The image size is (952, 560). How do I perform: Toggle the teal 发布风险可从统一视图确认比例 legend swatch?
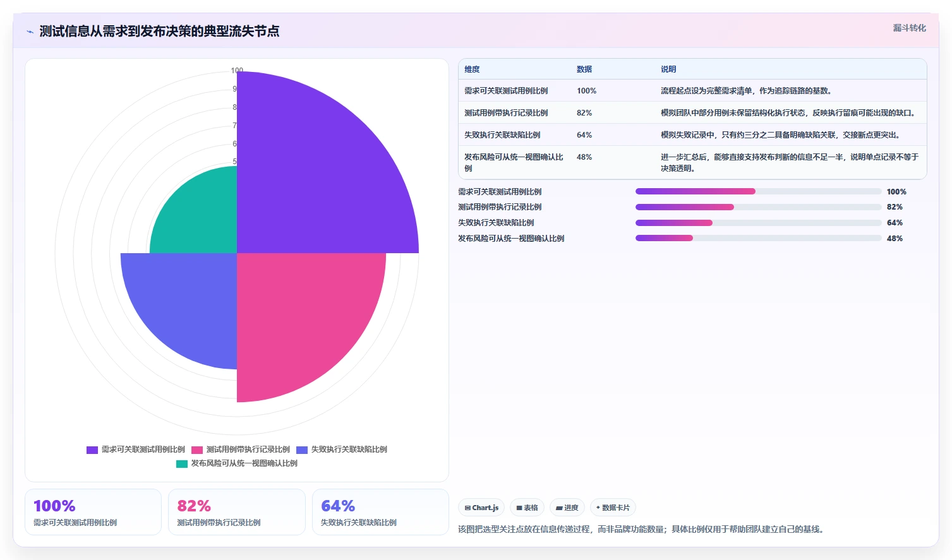click(182, 463)
